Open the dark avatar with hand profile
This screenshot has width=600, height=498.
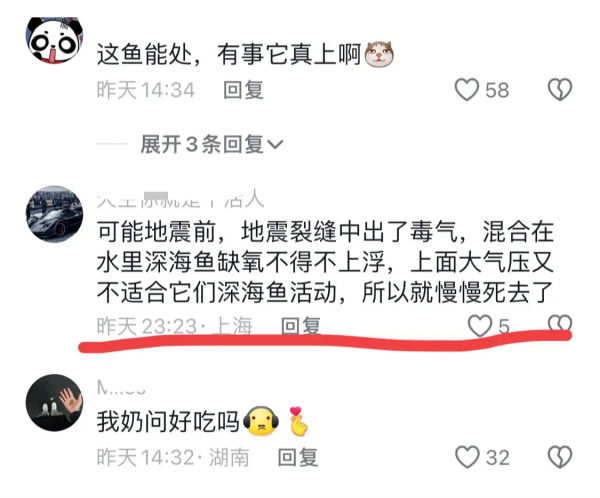point(54,403)
